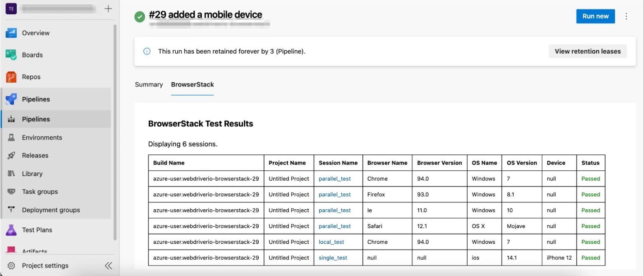Select the BrowserStack tab
644x276 pixels.
[x=192, y=85]
